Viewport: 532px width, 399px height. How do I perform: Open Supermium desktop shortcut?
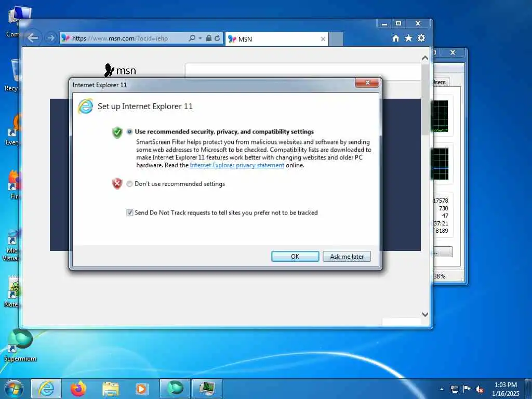click(20, 345)
